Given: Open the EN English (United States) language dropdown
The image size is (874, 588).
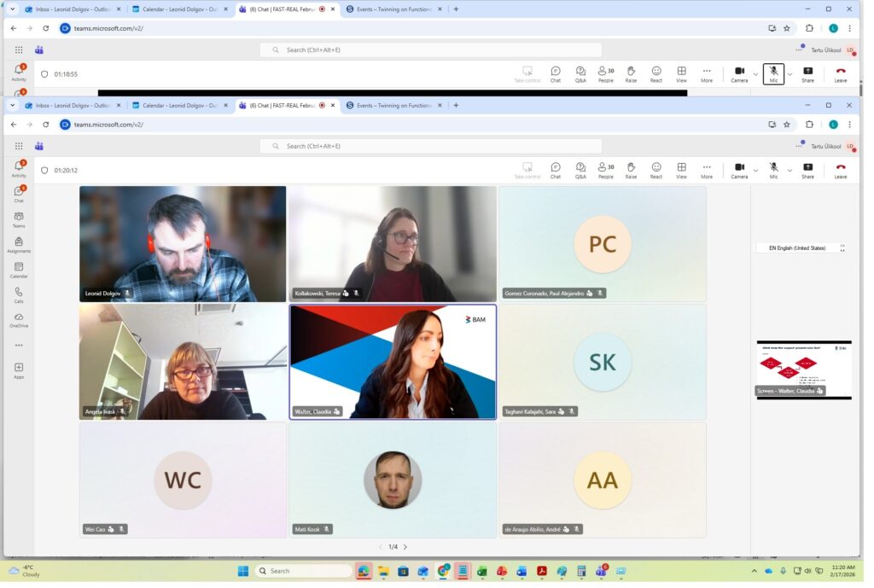Looking at the screenshot, I should (x=801, y=248).
